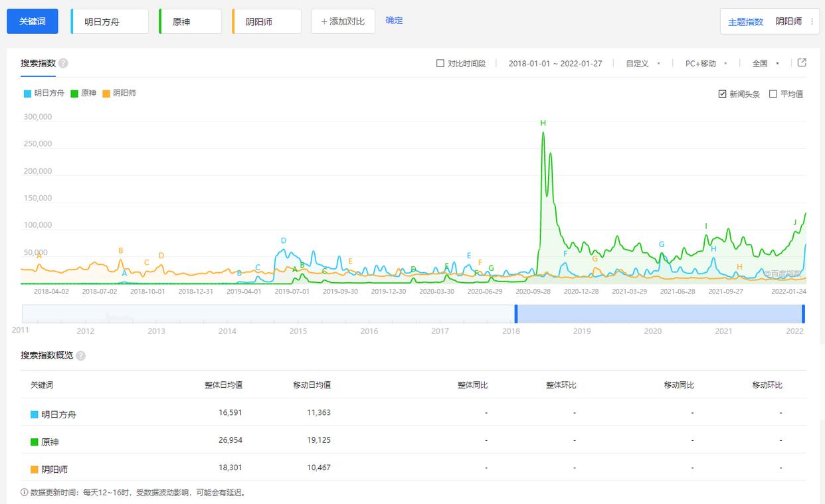Open the date range 2018-01-01 ~ 2022-01-27 picker
The image size is (825, 504).
click(555, 64)
